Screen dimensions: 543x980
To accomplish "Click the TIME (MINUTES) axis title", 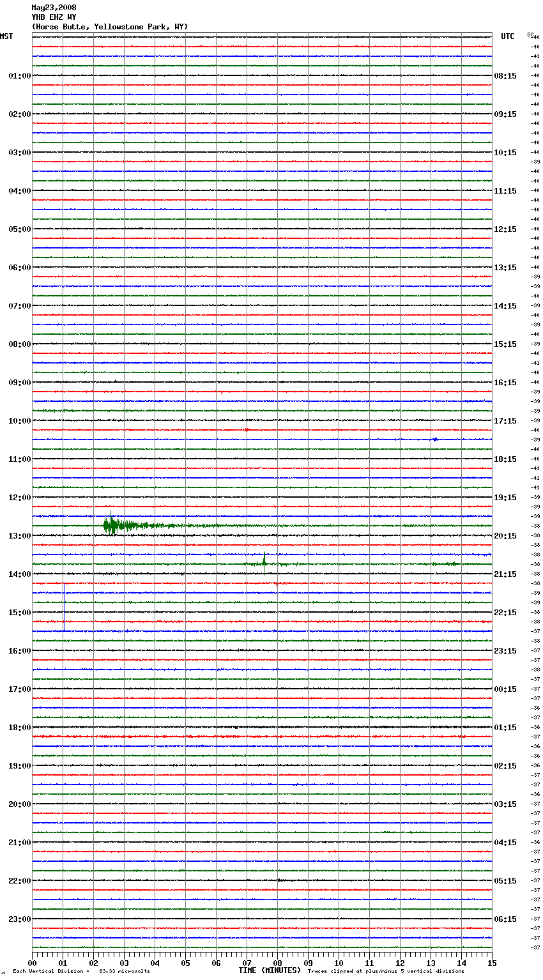I will point(270,970).
